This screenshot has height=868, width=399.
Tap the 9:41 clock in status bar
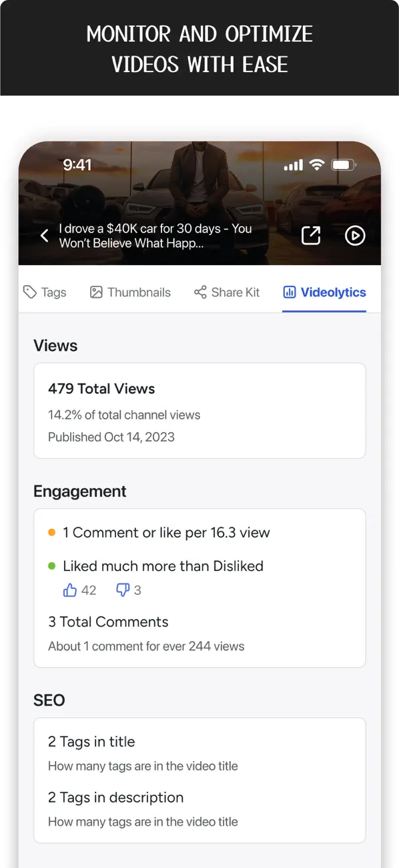(x=77, y=165)
